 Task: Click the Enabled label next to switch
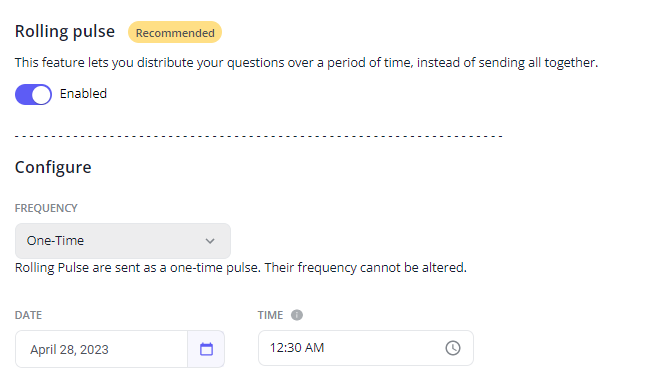pos(83,93)
